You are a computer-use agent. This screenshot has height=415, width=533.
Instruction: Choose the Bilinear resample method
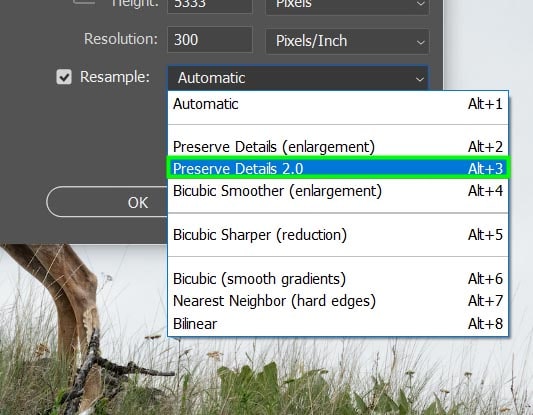coord(338,324)
